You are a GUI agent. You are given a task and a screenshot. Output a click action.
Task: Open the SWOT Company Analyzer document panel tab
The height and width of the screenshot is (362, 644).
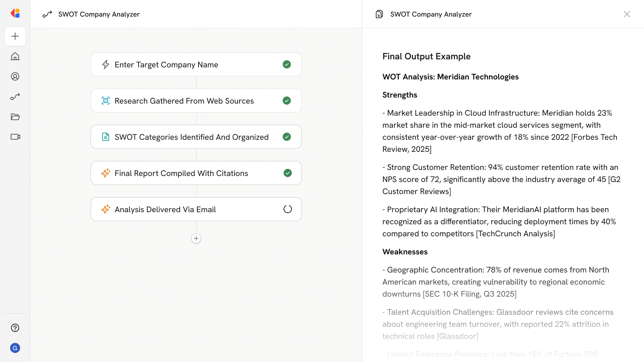(x=430, y=14)
